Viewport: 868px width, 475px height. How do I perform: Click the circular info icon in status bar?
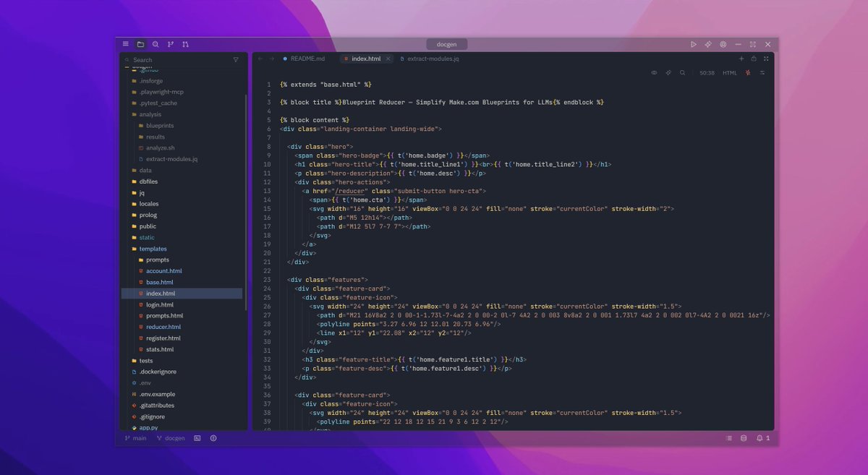(213, 438)
